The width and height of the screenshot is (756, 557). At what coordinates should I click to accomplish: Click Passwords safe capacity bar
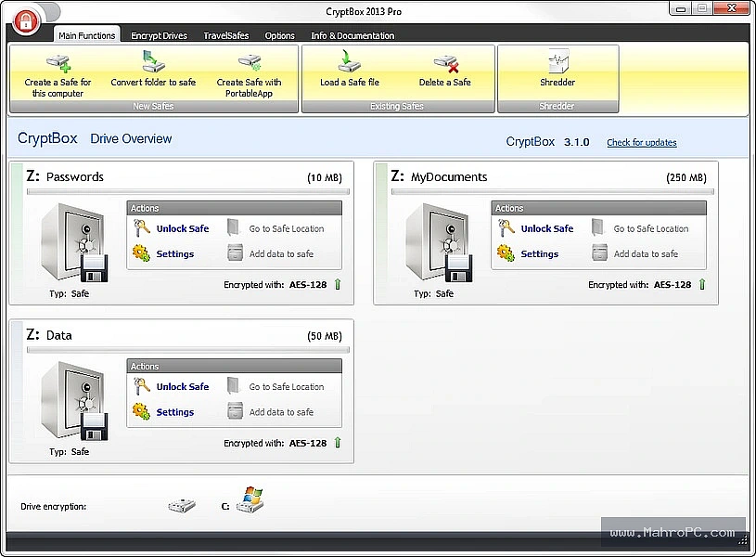pyautogui.click(x=188, y=191)
